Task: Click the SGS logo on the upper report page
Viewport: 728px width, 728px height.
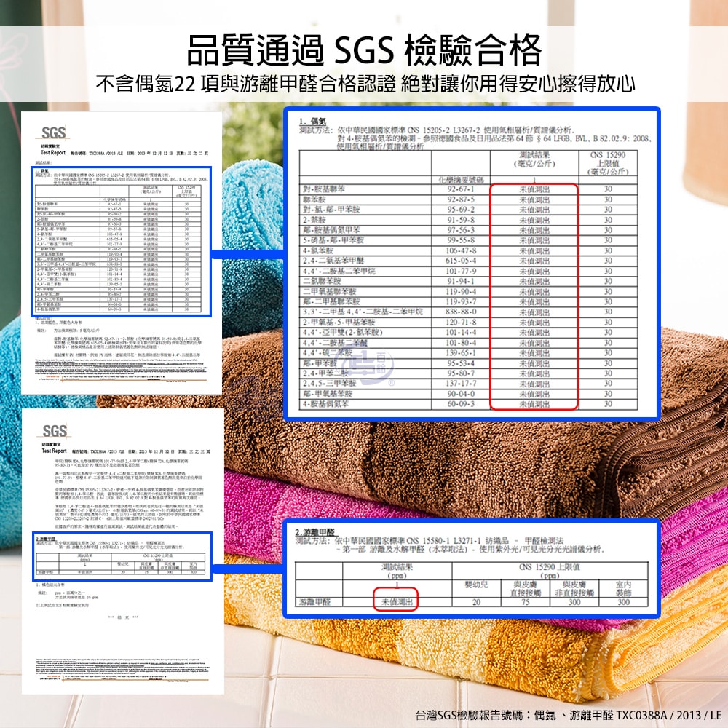Action: (53, 133)
